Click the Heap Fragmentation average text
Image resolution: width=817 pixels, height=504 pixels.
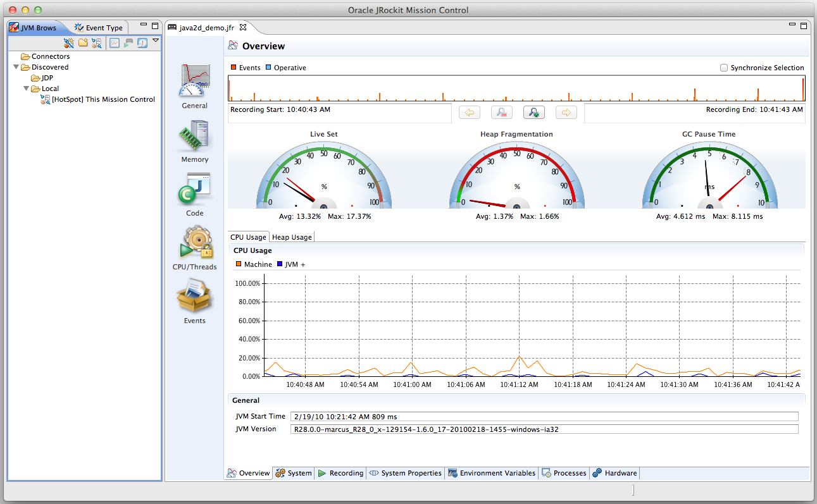(x=494, y=216)
